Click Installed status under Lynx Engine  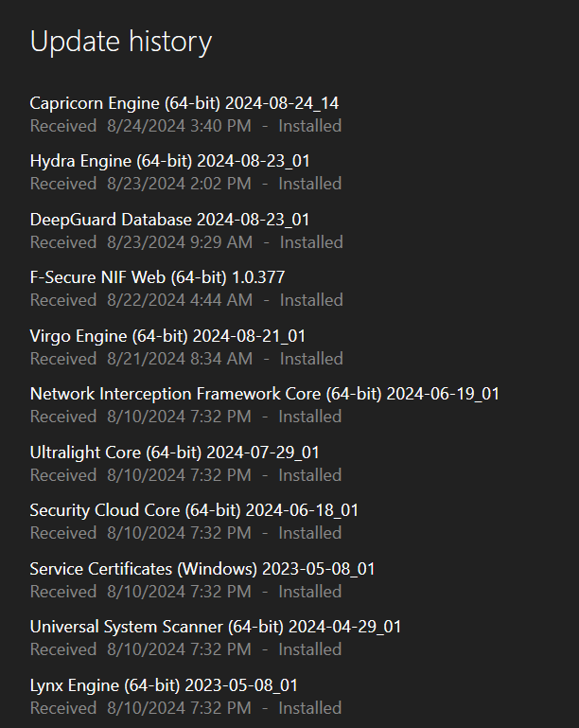click(309, 708)
